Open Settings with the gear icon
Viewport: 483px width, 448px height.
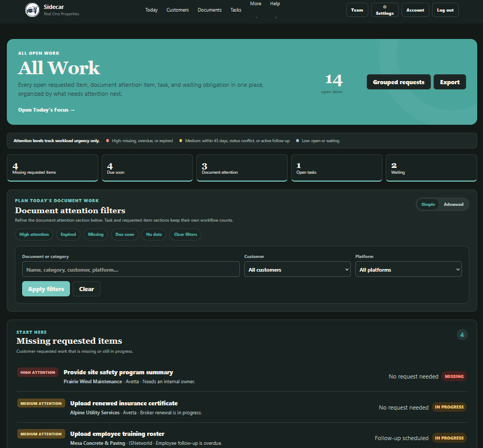(x=385, y=10)
